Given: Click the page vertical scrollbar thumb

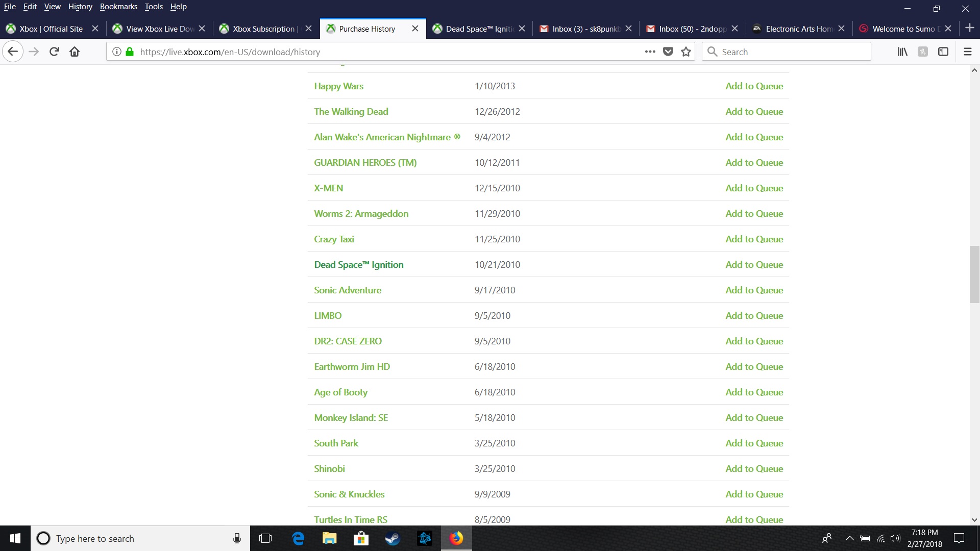Looking at the screenshot, I should 974,274.
